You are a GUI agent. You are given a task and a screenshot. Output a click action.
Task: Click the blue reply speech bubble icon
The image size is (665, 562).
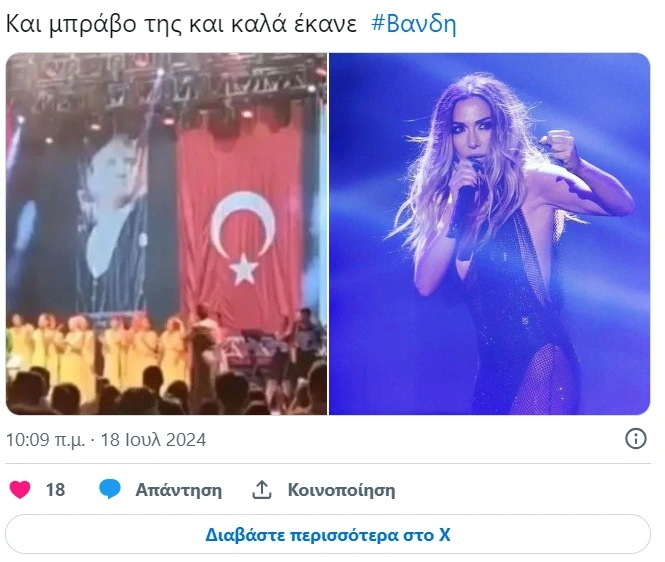(x=110, y=489)
